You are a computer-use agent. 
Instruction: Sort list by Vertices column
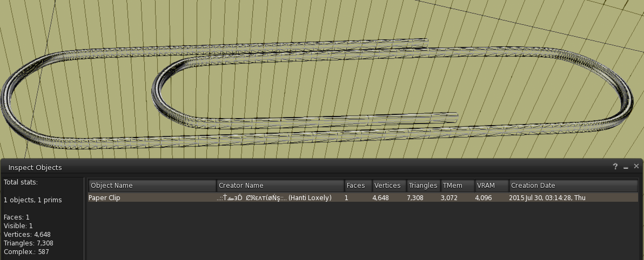click(x=389, y=186)
